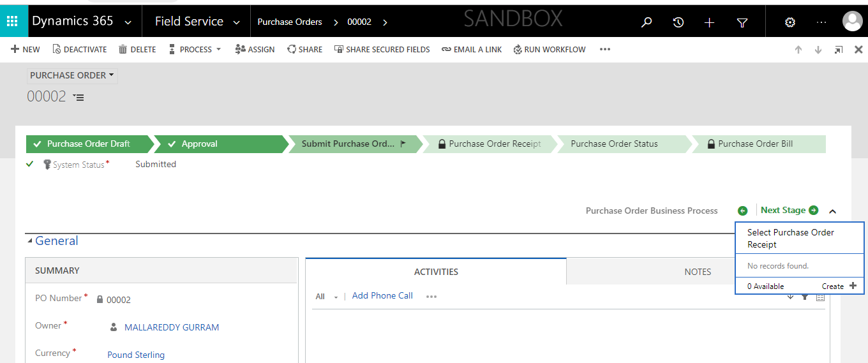Open the PROCESS dropdown menu
868x363 pixels.
[x=195, y=49]
